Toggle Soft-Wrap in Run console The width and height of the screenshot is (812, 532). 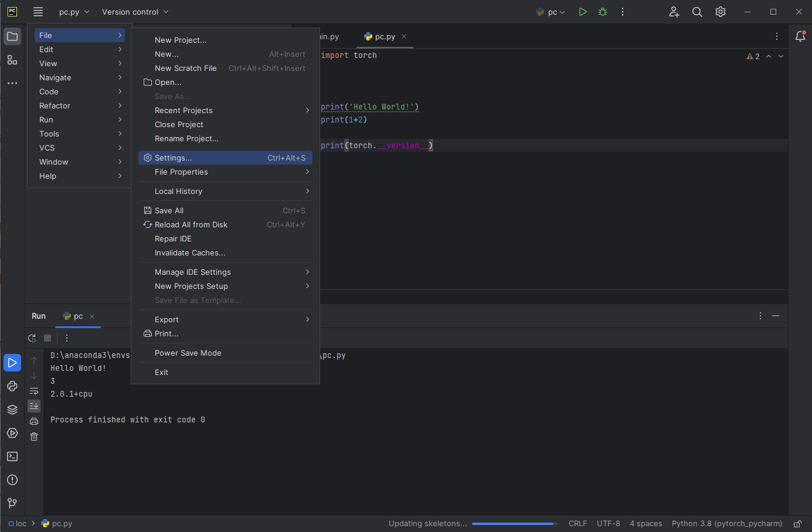point(34,391)
